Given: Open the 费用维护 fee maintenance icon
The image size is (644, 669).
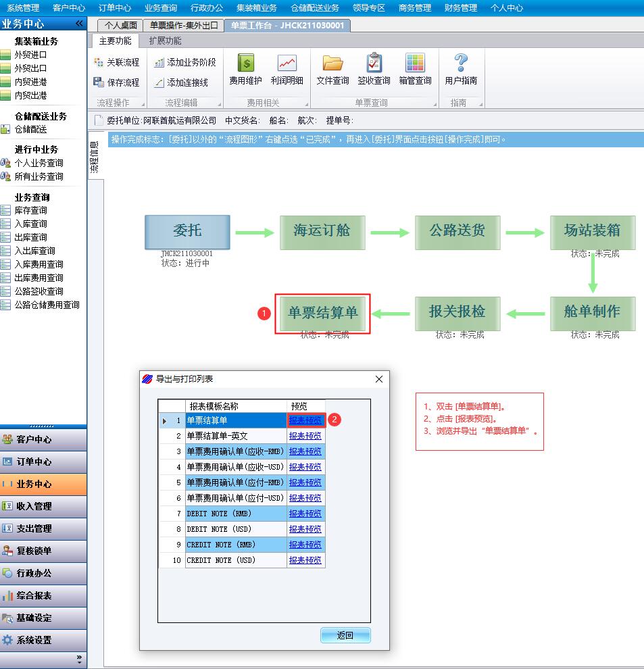Looking at the screenshot, I should (x=245, y=70).
